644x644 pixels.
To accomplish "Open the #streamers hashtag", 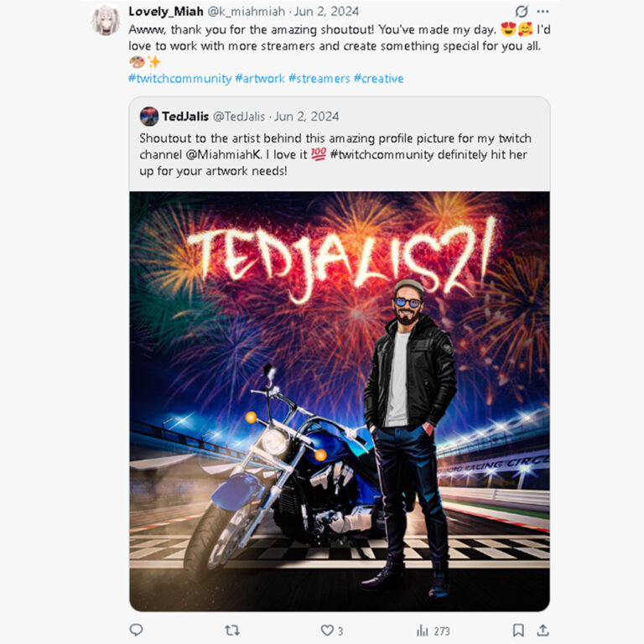I will click(x=319, y=79).
